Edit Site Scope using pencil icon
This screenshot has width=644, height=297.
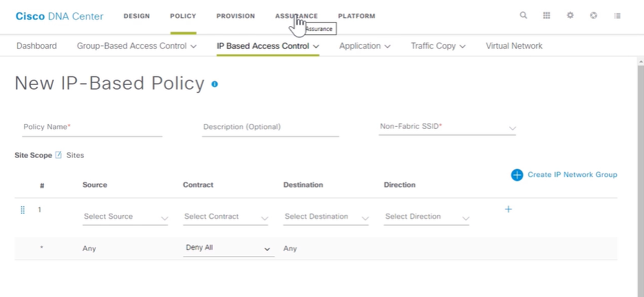(58, 155)
